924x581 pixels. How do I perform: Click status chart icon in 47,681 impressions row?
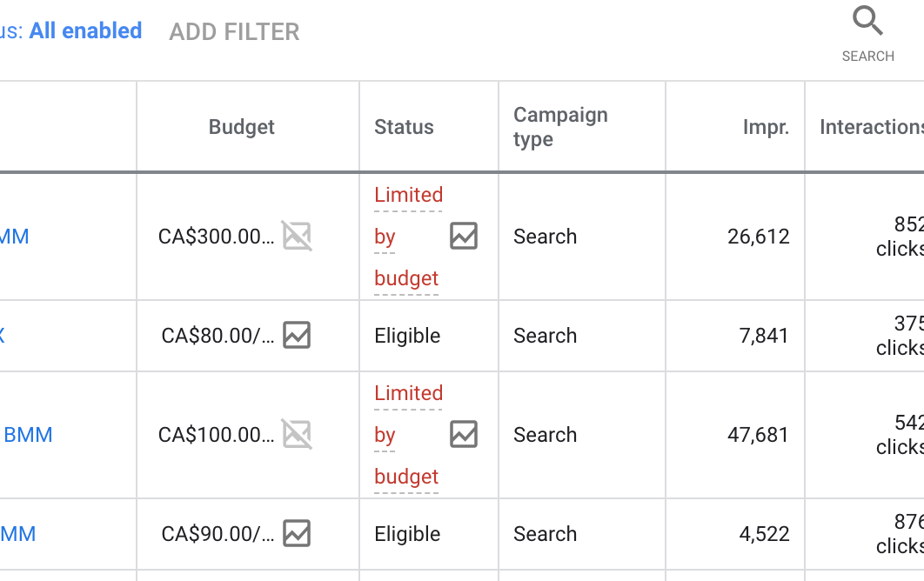464,434
